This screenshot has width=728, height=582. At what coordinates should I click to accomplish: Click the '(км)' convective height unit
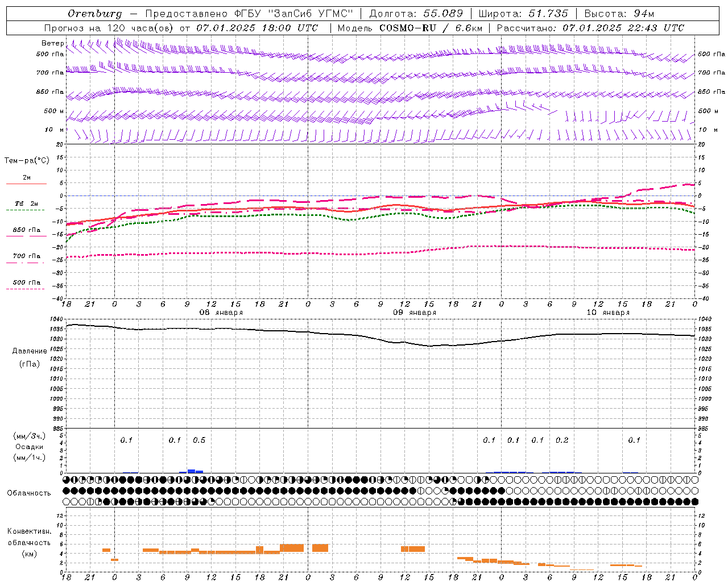tap(29, 554)
